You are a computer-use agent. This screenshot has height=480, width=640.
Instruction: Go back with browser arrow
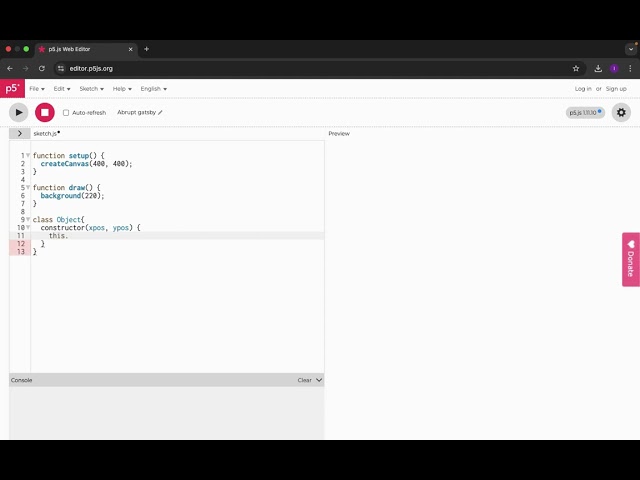point(10,69)
